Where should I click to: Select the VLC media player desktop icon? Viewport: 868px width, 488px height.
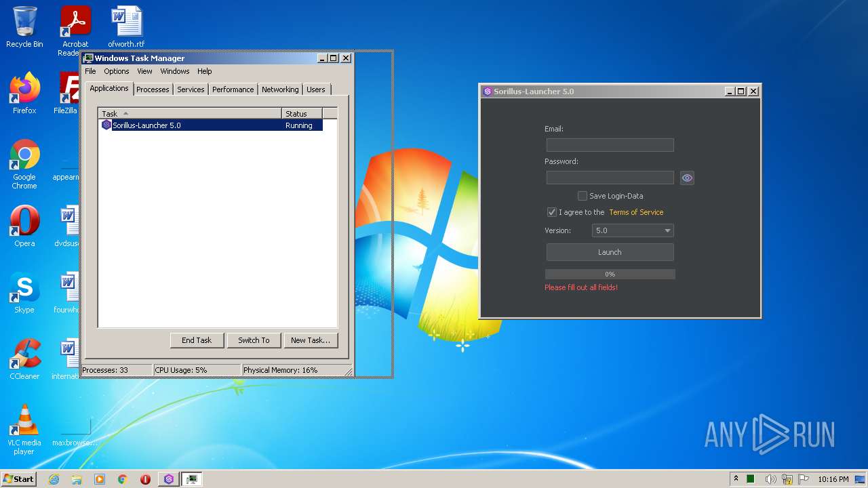(x=24, y=430)
